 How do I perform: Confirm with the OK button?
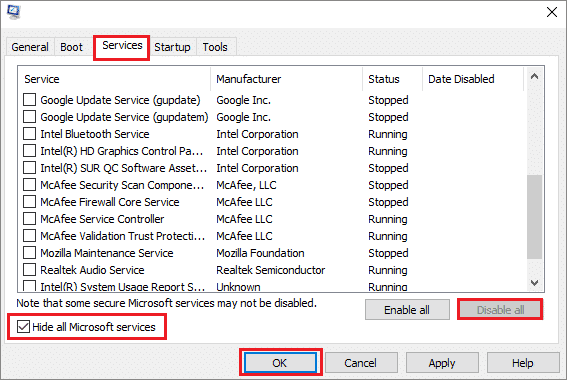point(280,363)
